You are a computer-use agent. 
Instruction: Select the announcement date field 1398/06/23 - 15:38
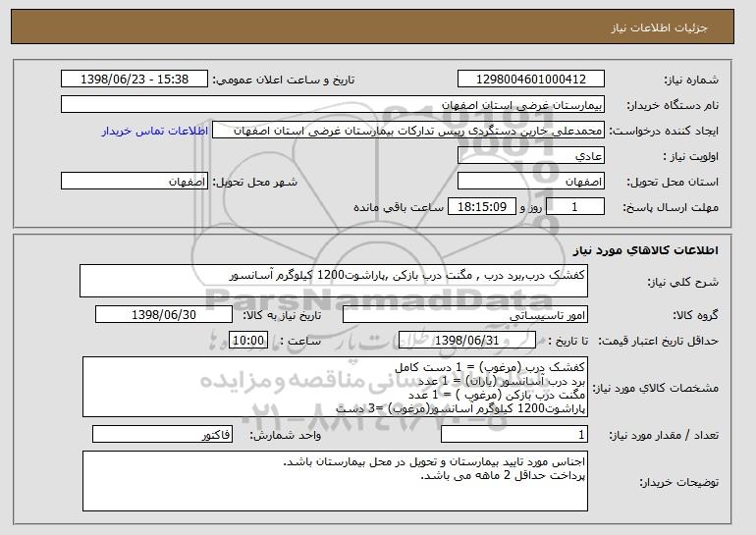point(135,80)
